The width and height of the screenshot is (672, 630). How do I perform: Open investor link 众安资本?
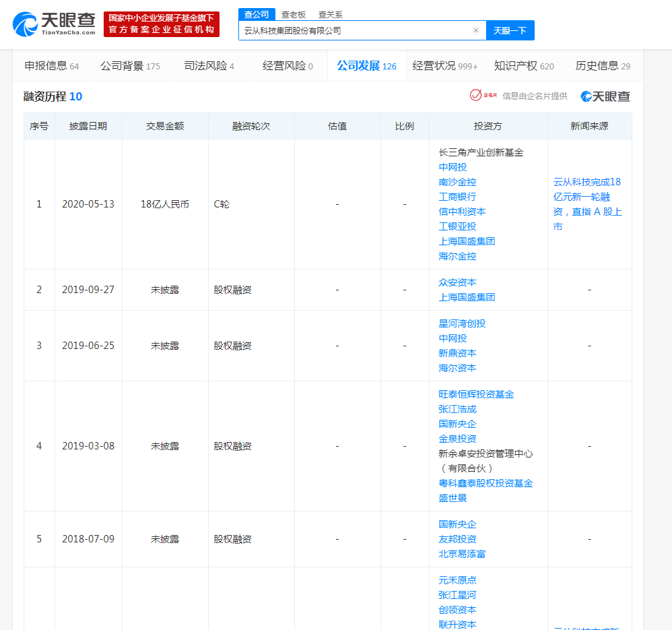coord(457,282)
